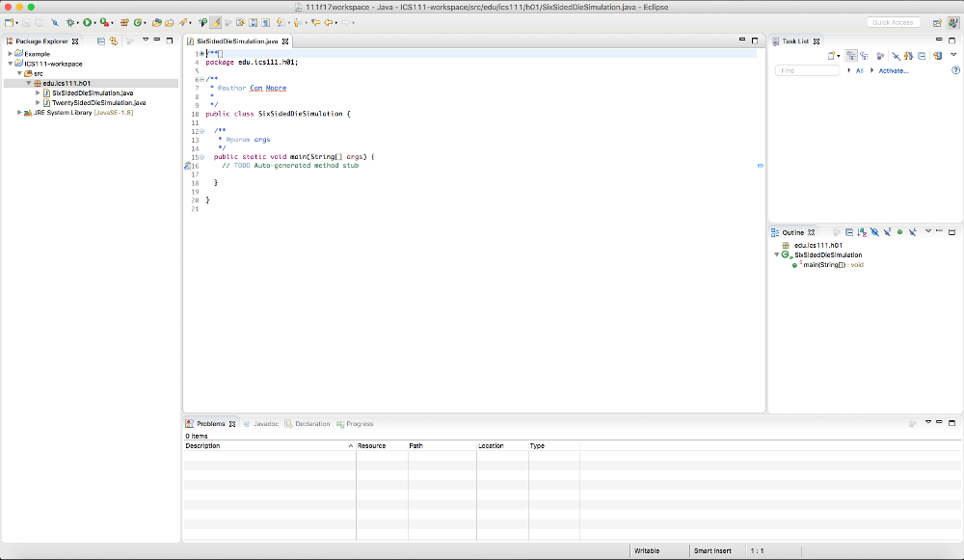Click Collapse All in Package Explorer
This screenshot has height=560, width=964.
coord(101,41)
